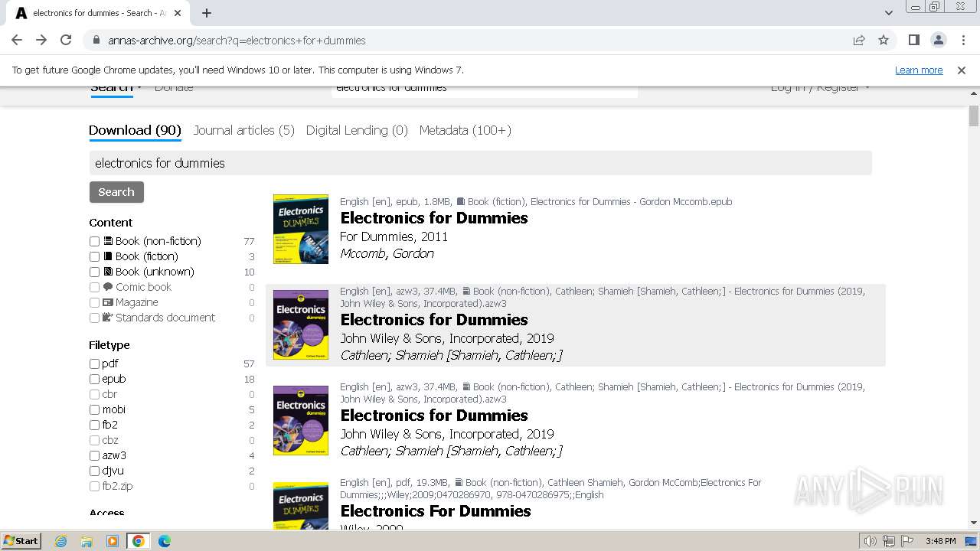Open the Chrome three-dot menu
980x551 pixels.
pyautogui.click(x=963, y=40)
